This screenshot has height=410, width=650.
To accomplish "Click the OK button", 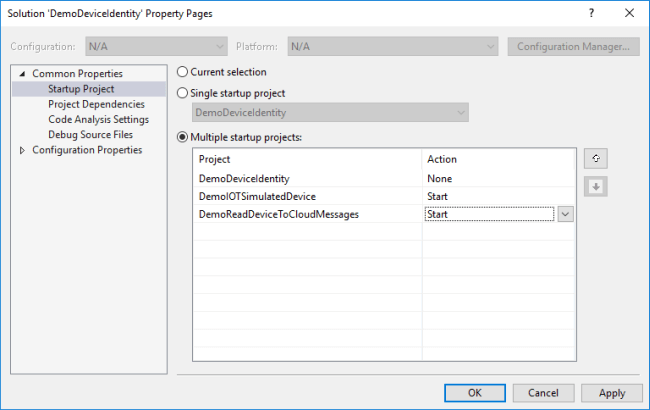I will (x=475, y=393).
